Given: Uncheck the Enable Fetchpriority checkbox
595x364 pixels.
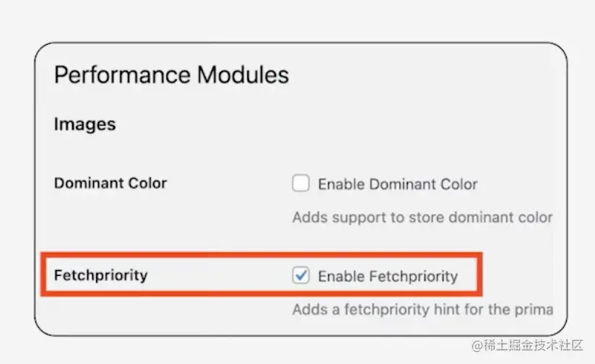Looking at the screenshot, I should coord(300,275).
